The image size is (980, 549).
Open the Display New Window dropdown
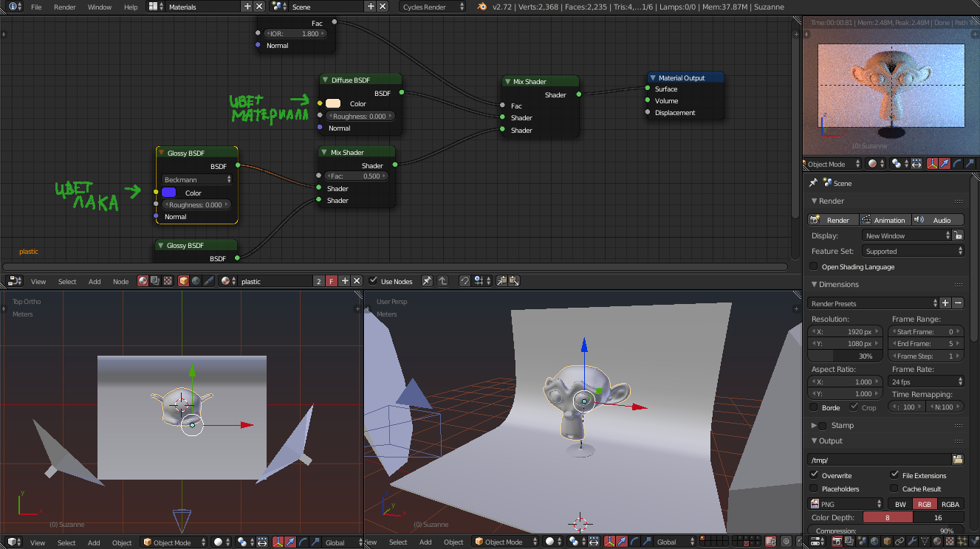click(x=907, y=235)
